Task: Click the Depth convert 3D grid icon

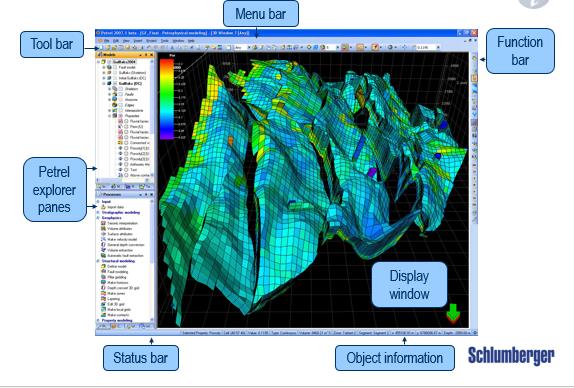Action: point(104,288)
